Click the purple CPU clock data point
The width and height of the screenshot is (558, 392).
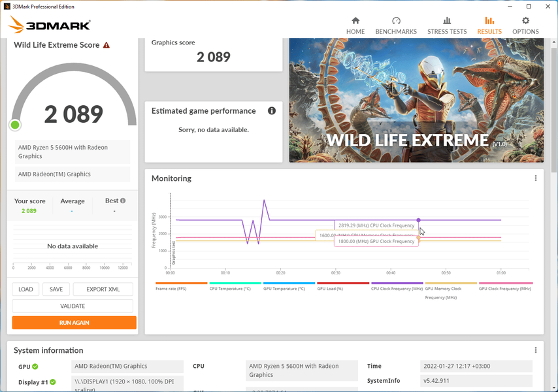tap(418, 220)
